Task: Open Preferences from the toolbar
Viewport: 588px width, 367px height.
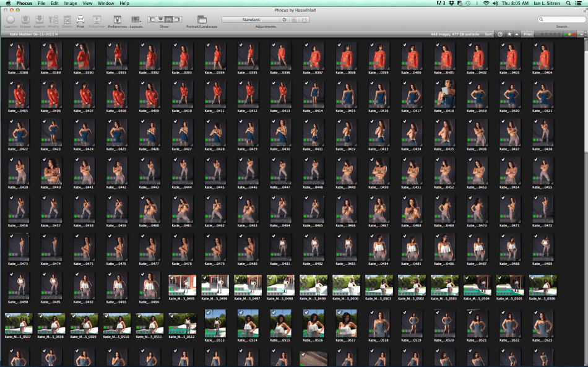Action: pyautogui.click(x=117, y=20)
